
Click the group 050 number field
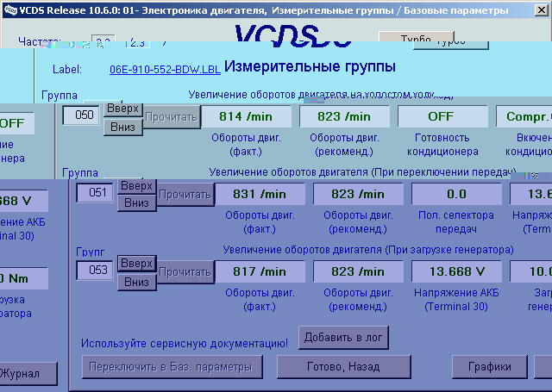(83, 115)
